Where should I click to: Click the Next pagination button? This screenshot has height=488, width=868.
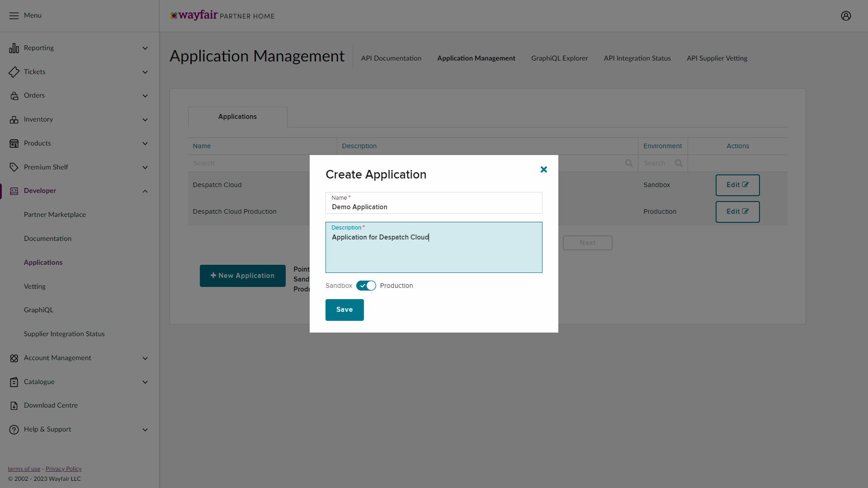tap(587, 243)
